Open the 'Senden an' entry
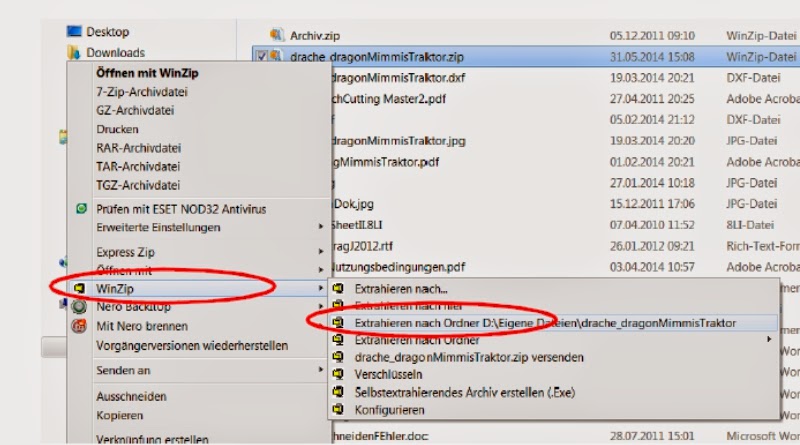800x445 pixels. (x=123, y=370)
